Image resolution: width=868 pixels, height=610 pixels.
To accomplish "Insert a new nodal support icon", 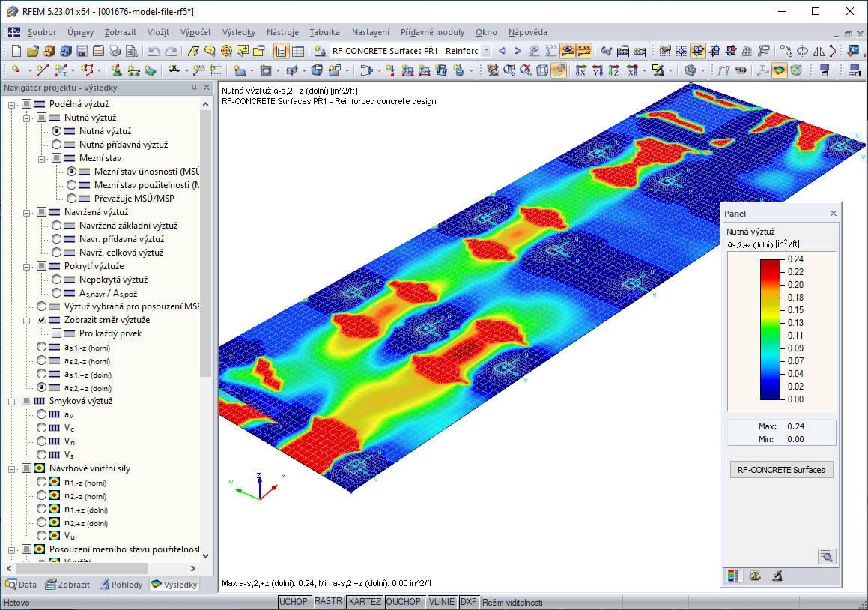I will [x=117, y=70].
